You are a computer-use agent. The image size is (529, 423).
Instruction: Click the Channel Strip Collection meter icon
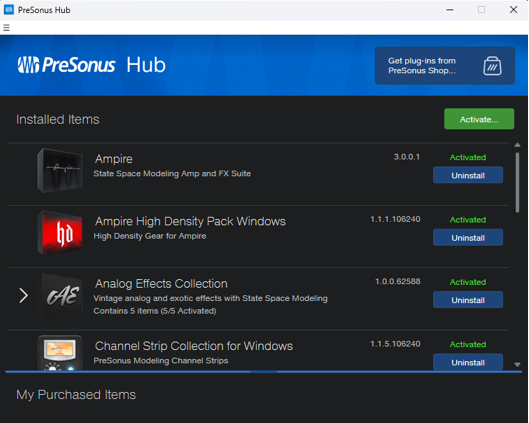60,353
